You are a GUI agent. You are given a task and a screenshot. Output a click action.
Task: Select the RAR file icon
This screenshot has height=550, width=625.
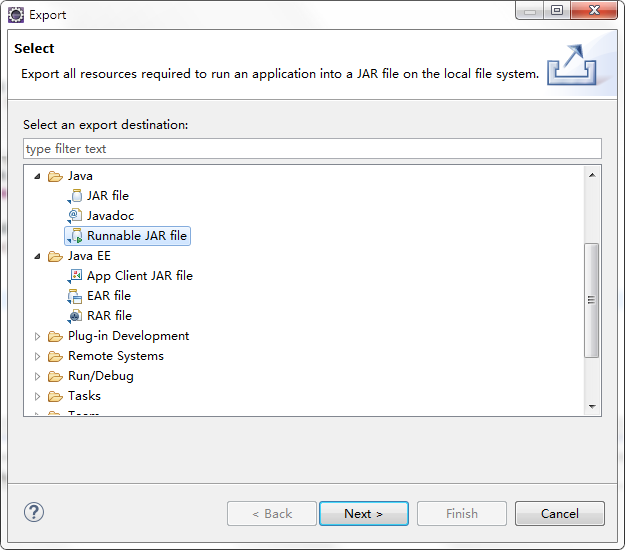tap(75, 316)
